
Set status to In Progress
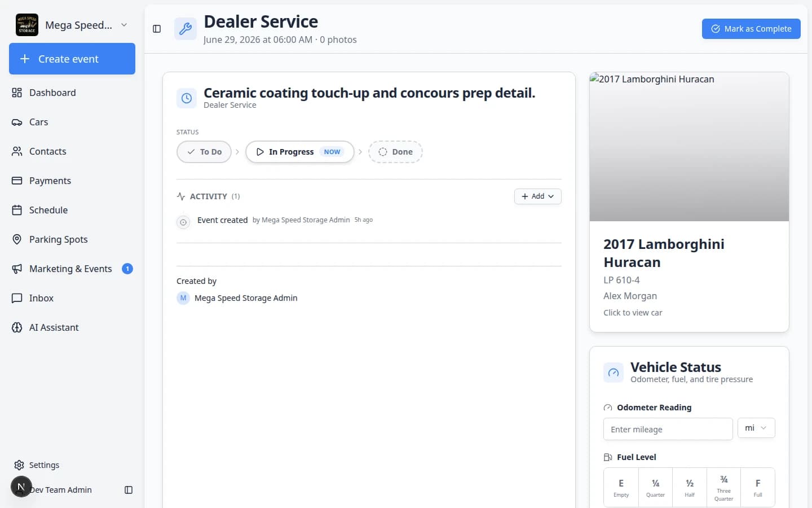(x=300, y=152)
